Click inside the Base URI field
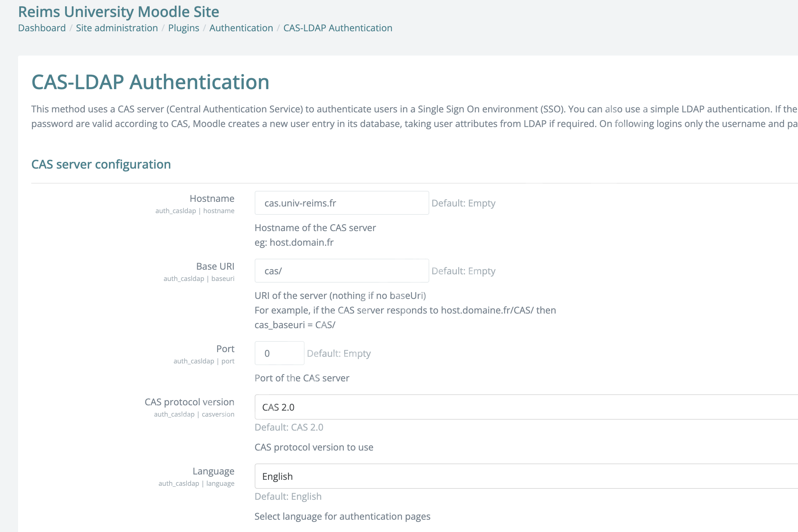 342,271
